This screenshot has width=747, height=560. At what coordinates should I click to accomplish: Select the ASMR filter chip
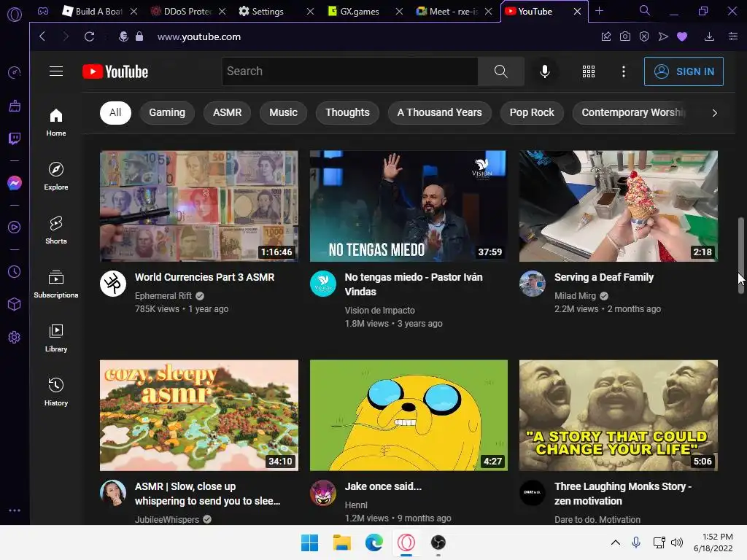click(228, 113)
